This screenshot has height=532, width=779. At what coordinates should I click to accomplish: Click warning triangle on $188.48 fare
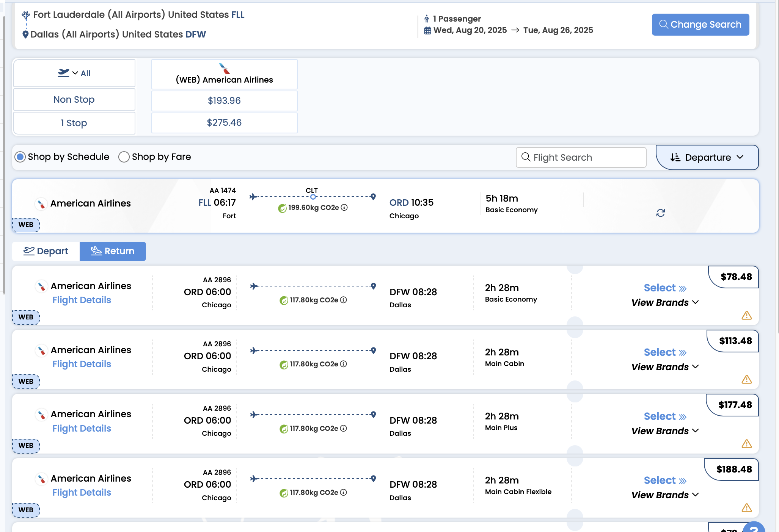point(746,508)
